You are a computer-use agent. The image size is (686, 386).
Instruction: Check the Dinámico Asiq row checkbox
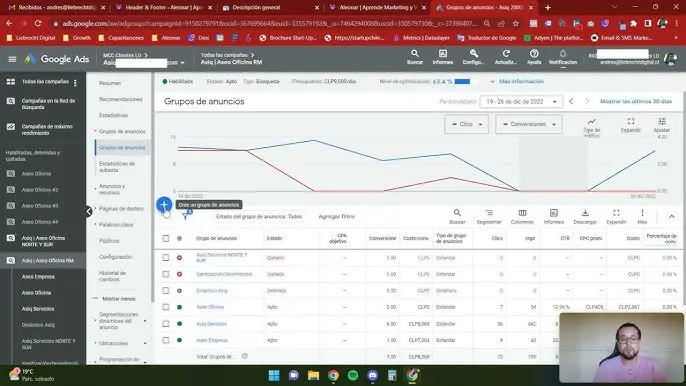pyautogui.click(x=165, y=290)
